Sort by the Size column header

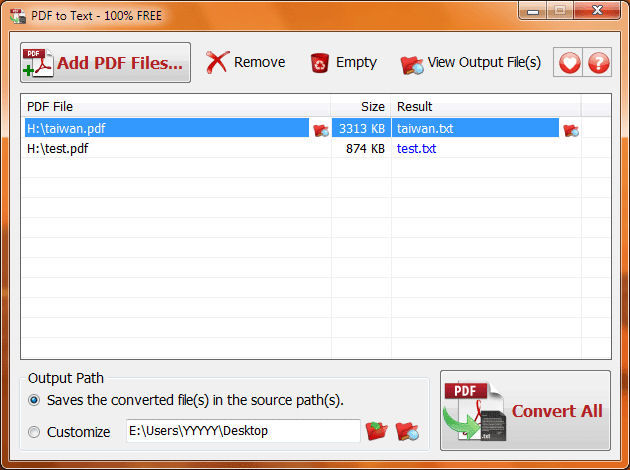pyautogui.click(x=361, y=106)
